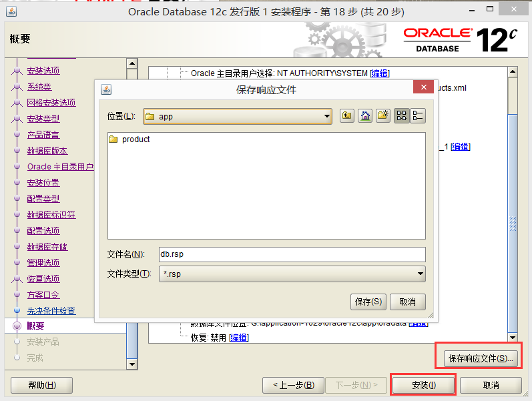The height and width of the screenshot is (401, 532).
Task: Go up one folder level icon
Action: 346,116
